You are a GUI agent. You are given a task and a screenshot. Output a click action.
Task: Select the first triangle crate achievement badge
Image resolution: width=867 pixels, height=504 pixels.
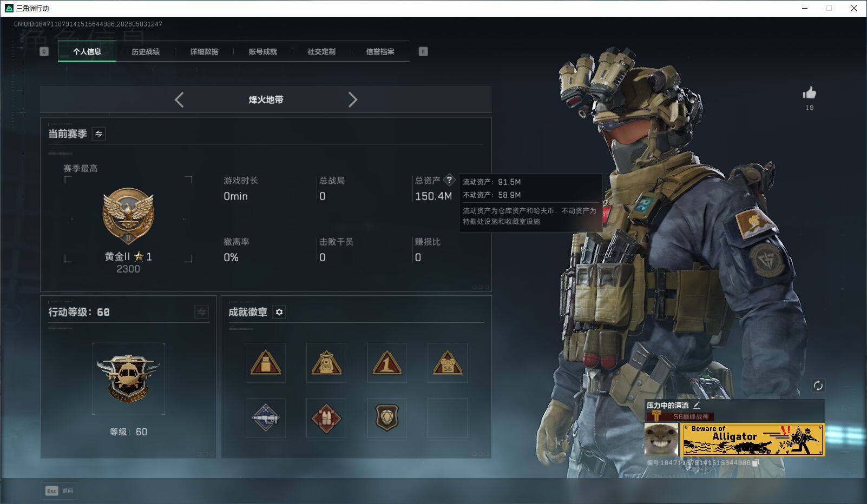(x=266, y=363)
